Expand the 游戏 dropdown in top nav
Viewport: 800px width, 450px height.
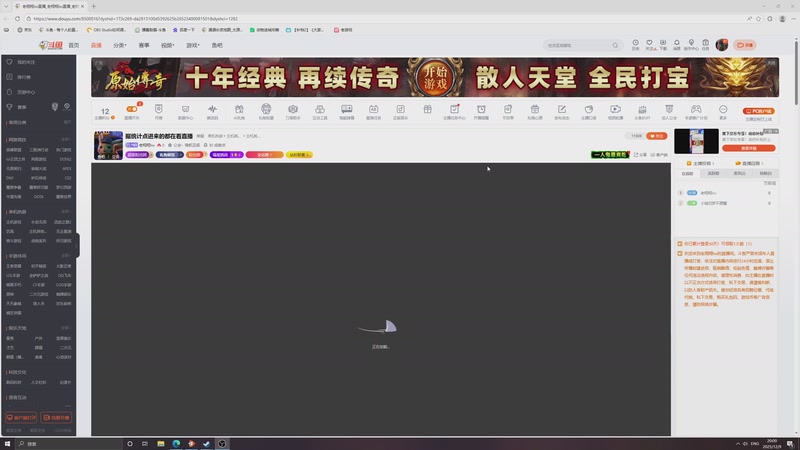tap(193, 45)
